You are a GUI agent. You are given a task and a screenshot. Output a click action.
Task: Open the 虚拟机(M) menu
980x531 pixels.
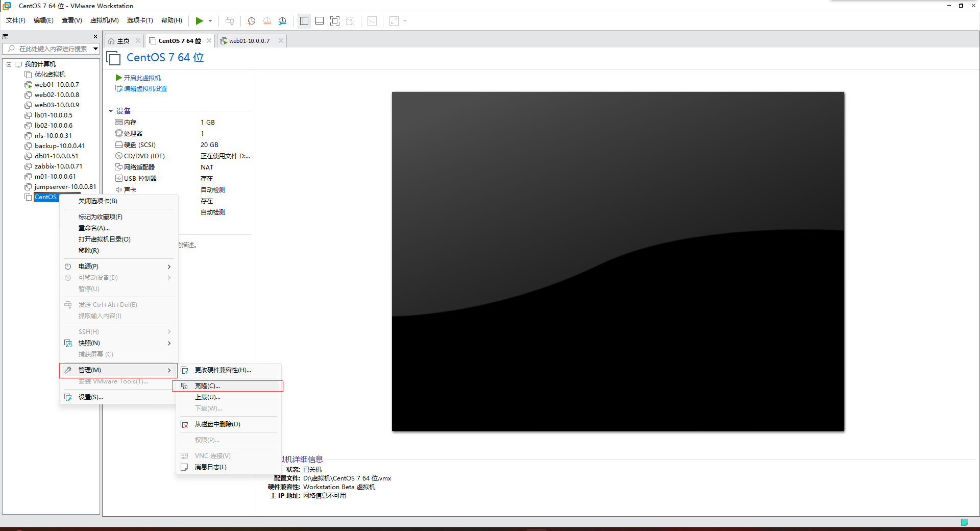(104, 20)
